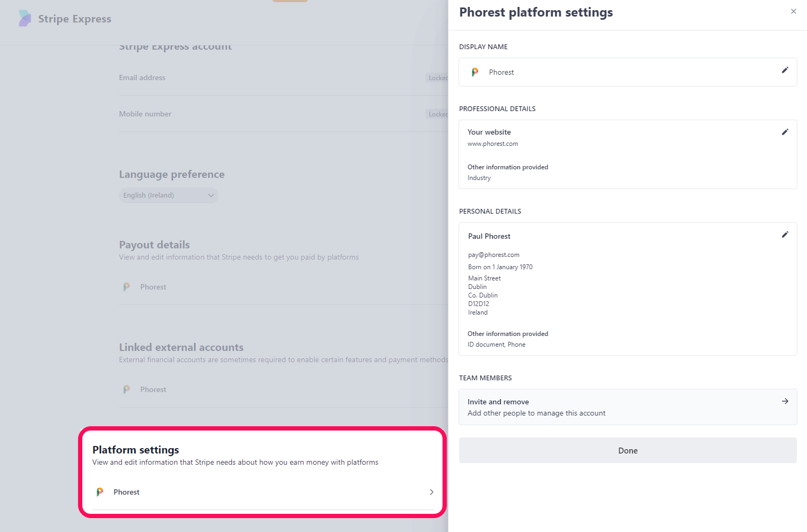Image resolution: width=807 pixels, height=532 pixels.
Task: Select the Phorest row under Payout details
Action: click(283, 287)
